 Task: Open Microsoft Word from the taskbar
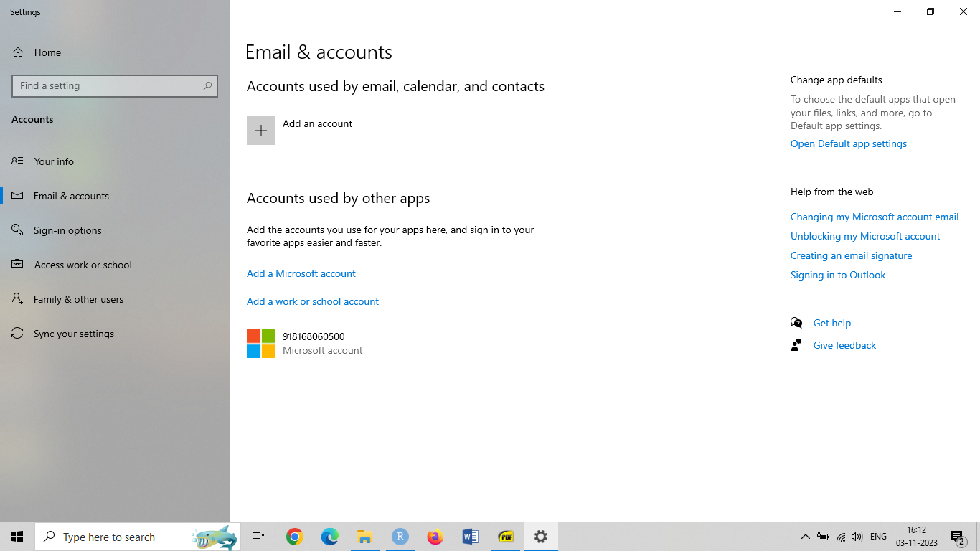click(471, 537)
